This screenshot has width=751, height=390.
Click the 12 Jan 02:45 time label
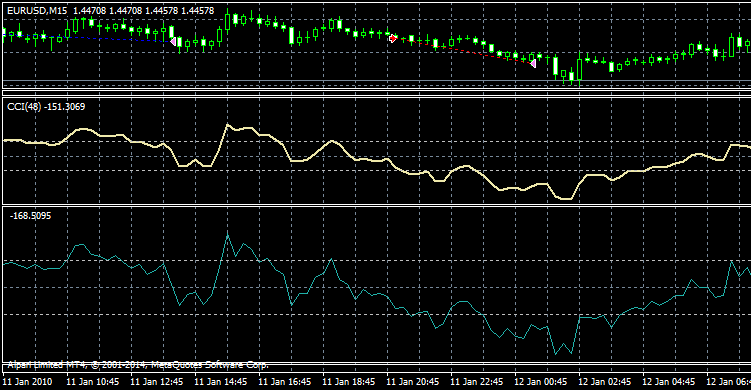pos(604,382)
